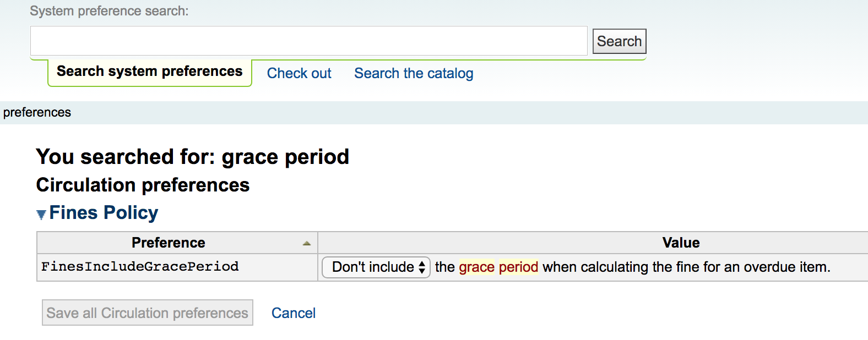Click the Circulation preferences heading
868x340 pixels.
143,185
